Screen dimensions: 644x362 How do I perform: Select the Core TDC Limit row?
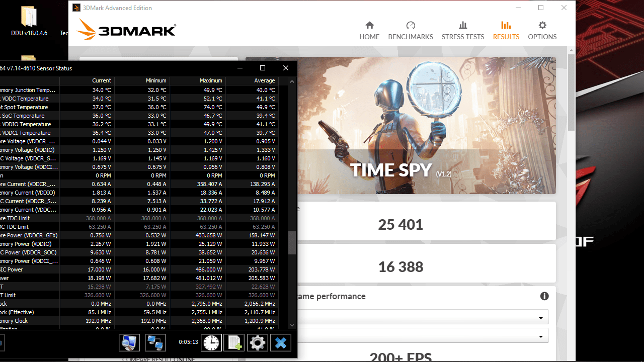(x=139, y=218)
